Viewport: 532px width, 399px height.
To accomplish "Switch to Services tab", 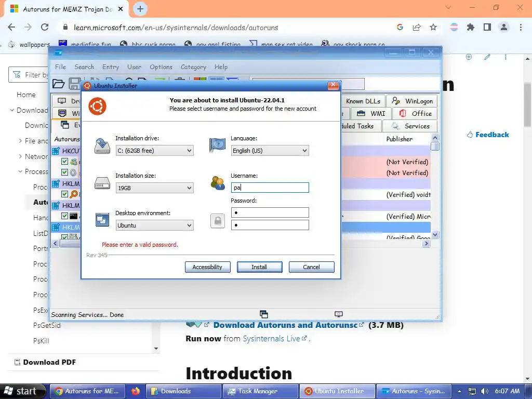I will pyautogui.click(x=410, y=126).
